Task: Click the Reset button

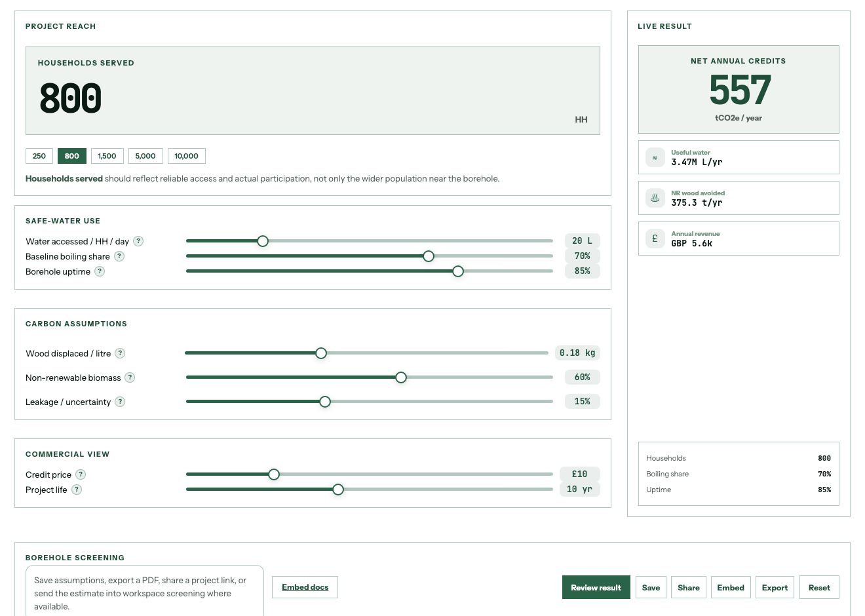Action: coord(819,588)
